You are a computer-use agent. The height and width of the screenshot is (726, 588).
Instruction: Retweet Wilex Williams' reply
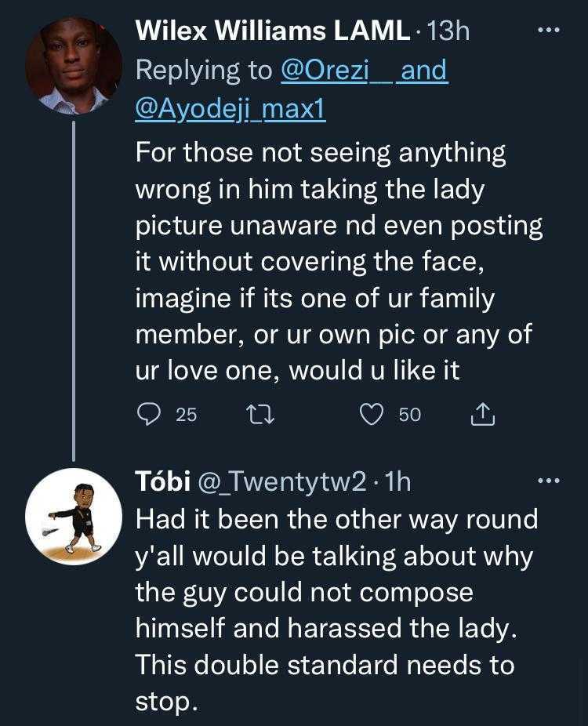click(260, 414)
